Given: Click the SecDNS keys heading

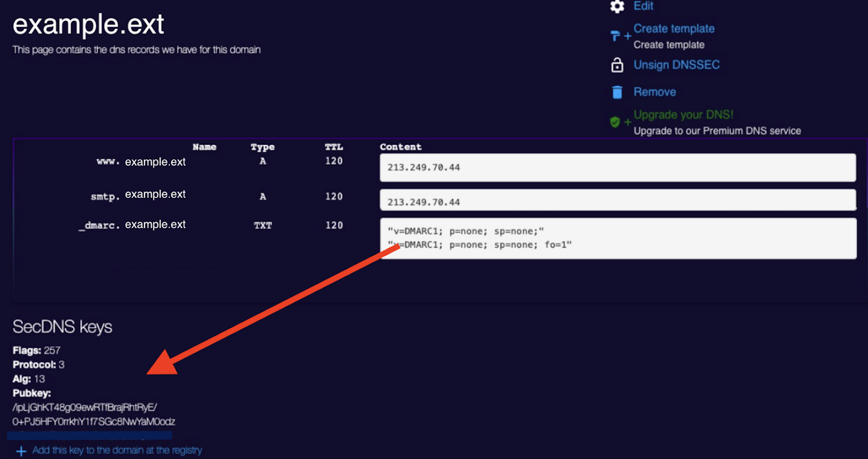Looking at the screenshot, I should [62, 327].
